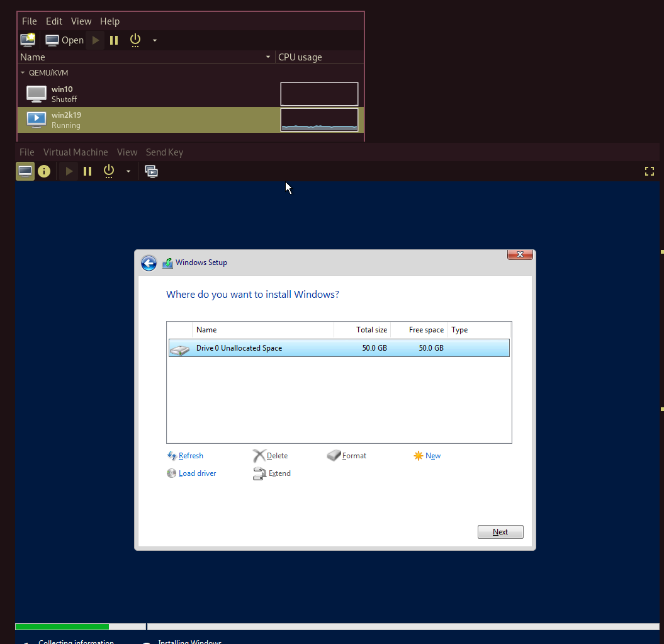The image size is (664, 644).
Task: Click the win2k19 CPU usage graph
Action: (319, 120)
